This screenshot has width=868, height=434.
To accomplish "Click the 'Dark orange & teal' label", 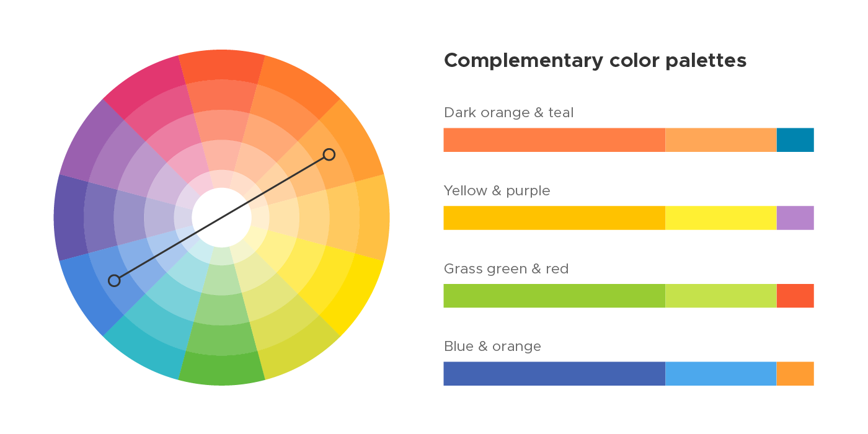I will click(x=509, y=113).
